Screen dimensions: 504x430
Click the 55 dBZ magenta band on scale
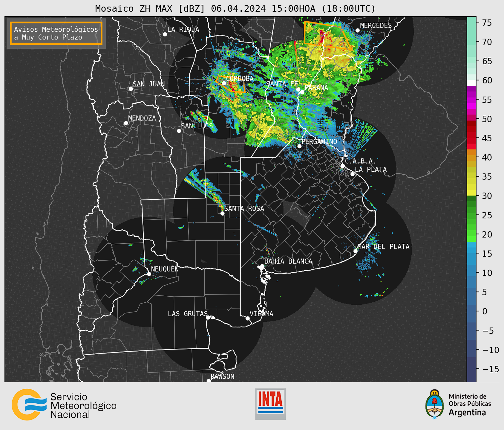471,100
